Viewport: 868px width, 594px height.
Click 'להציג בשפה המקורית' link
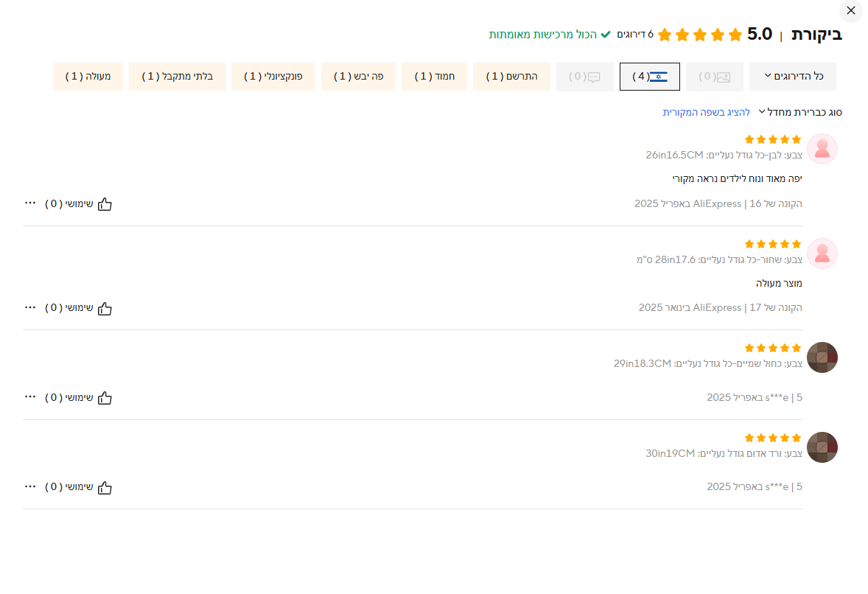coord(706,112)
